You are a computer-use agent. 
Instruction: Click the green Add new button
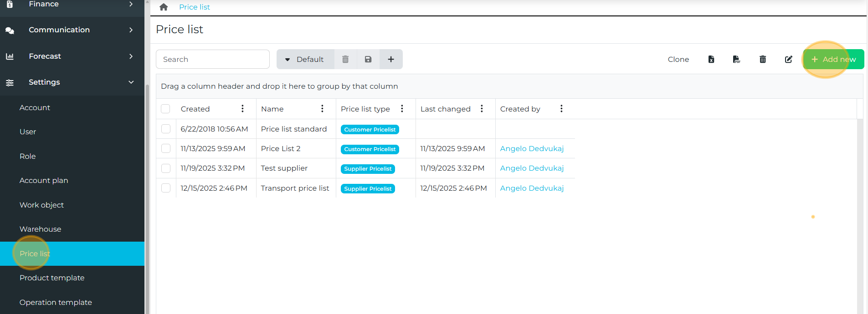(833, 59)
